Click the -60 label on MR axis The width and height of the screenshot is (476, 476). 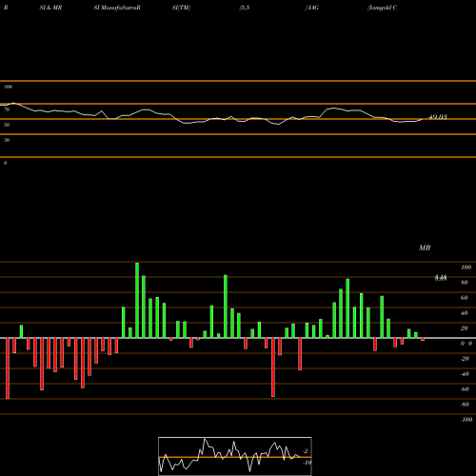[x=465, y=389]
